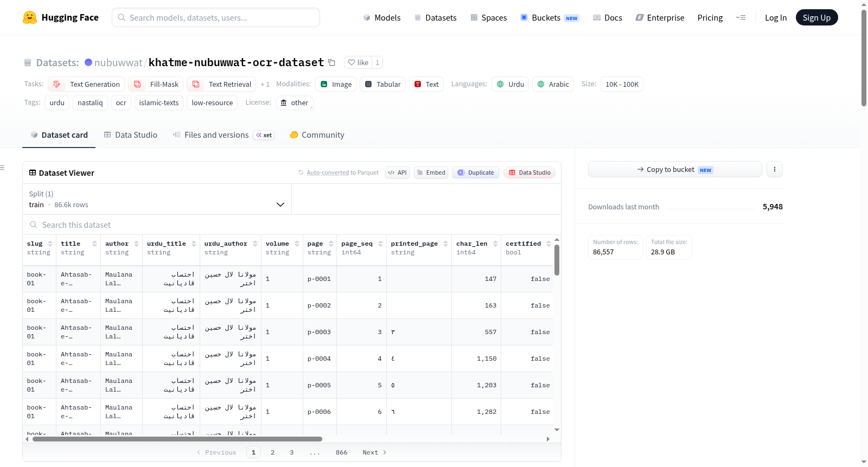
Task: Click the Pricing link
Action: [x=710, y=17]
